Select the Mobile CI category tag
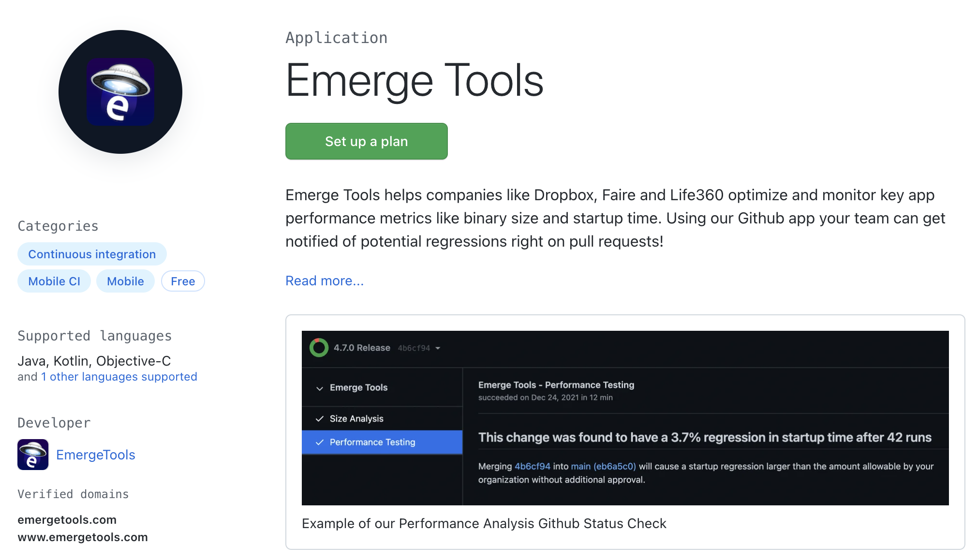This screenshot has width=977, height=560. 54,281
